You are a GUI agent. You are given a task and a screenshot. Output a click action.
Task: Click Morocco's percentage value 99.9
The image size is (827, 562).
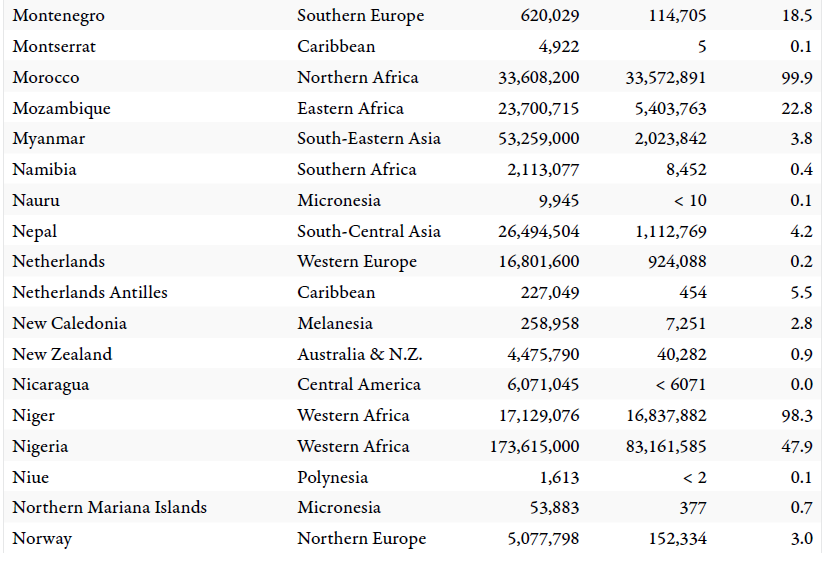pos(796,77)
